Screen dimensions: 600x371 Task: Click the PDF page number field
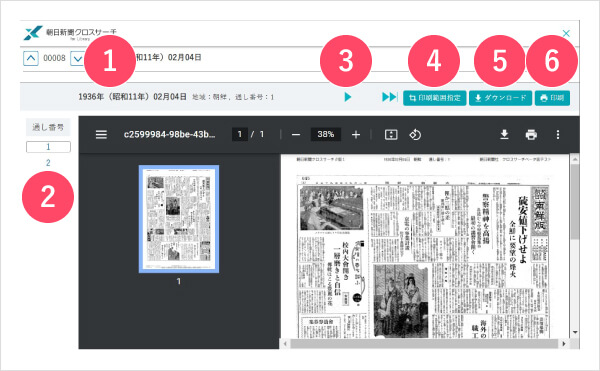(x=240, y=135)
